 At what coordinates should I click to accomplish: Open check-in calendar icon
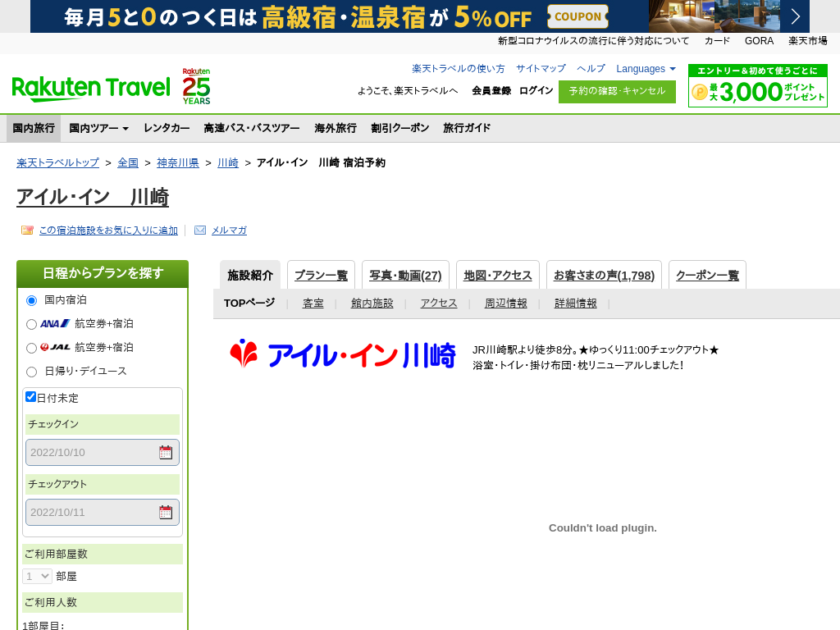tap(166, 453)
